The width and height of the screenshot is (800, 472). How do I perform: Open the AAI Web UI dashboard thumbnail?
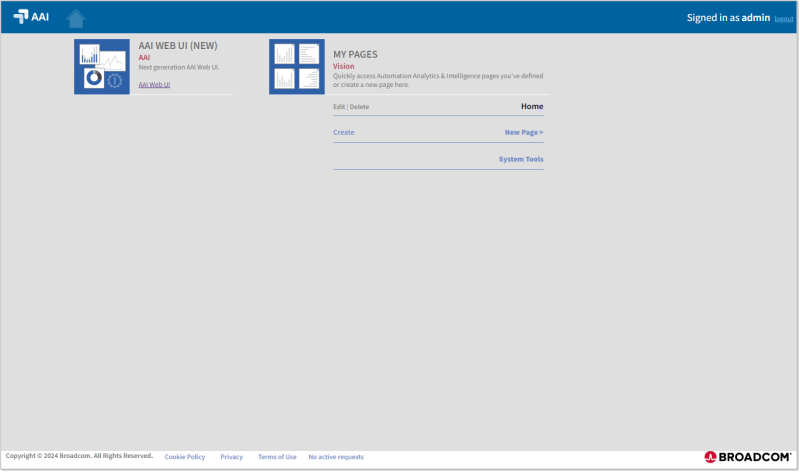pyautogui.click(x=102, y=67)
